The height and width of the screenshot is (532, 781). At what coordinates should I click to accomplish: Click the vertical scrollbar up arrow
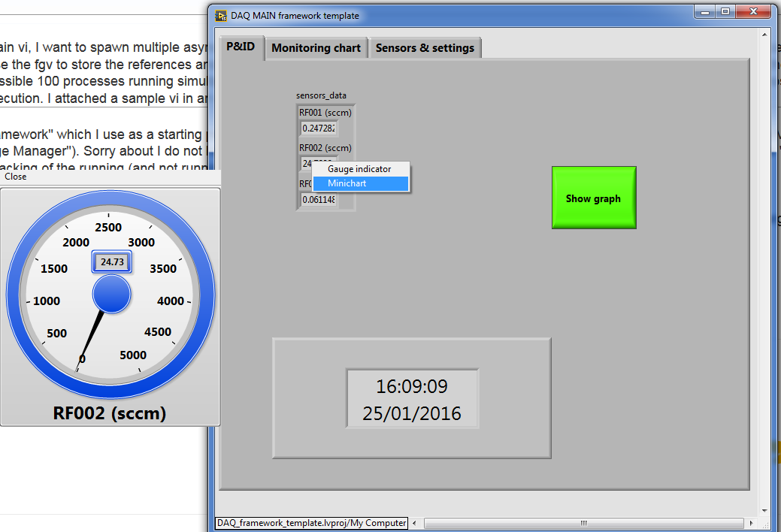click(x=764, y=35)
